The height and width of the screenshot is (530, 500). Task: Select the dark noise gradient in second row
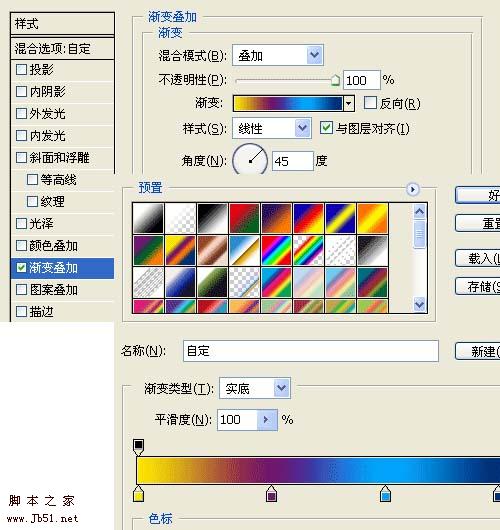tap(373, 250)
